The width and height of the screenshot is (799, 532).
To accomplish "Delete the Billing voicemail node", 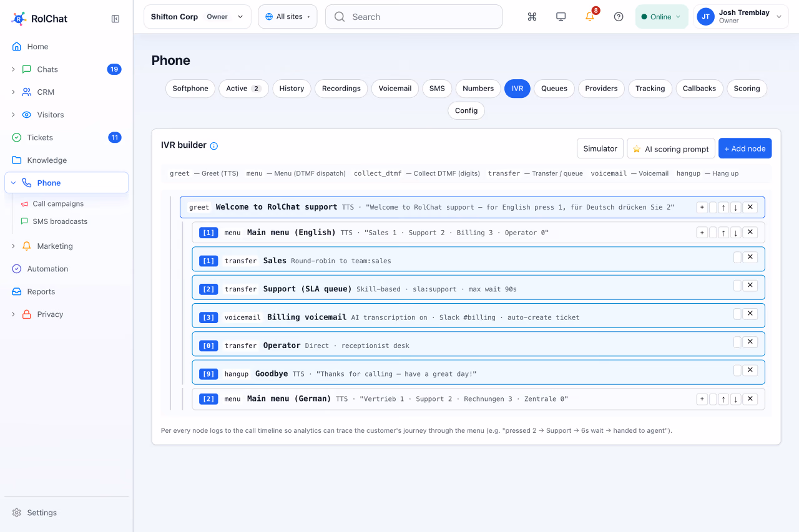I will point(750,314).
